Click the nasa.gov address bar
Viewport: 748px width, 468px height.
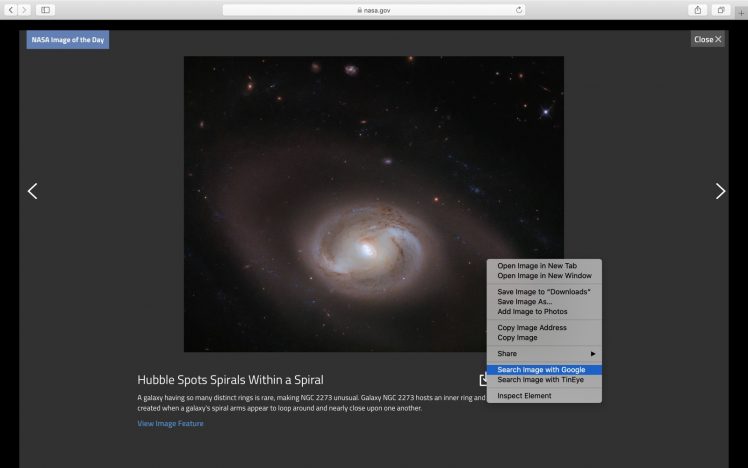tap(374, 9)
